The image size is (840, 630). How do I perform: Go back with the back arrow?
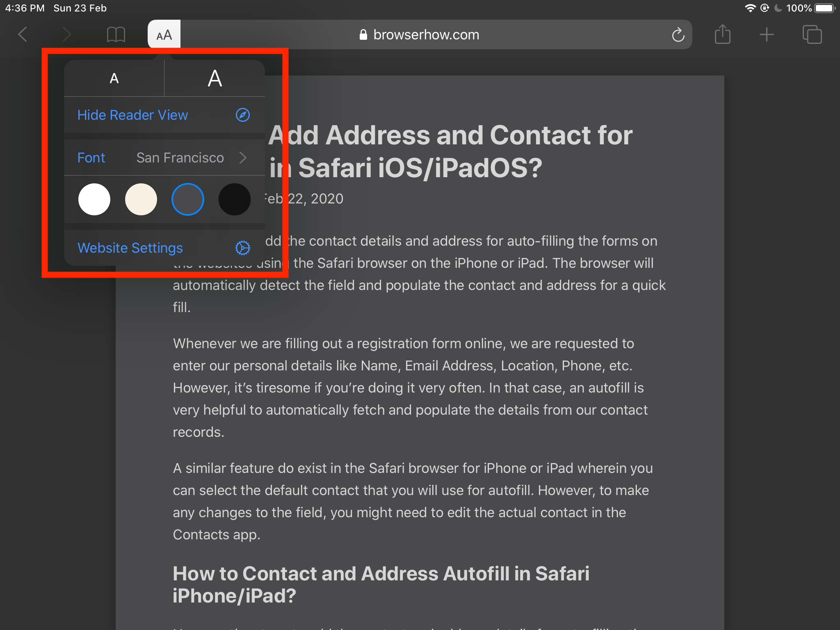pyautogui.click(x=23, y=34)
